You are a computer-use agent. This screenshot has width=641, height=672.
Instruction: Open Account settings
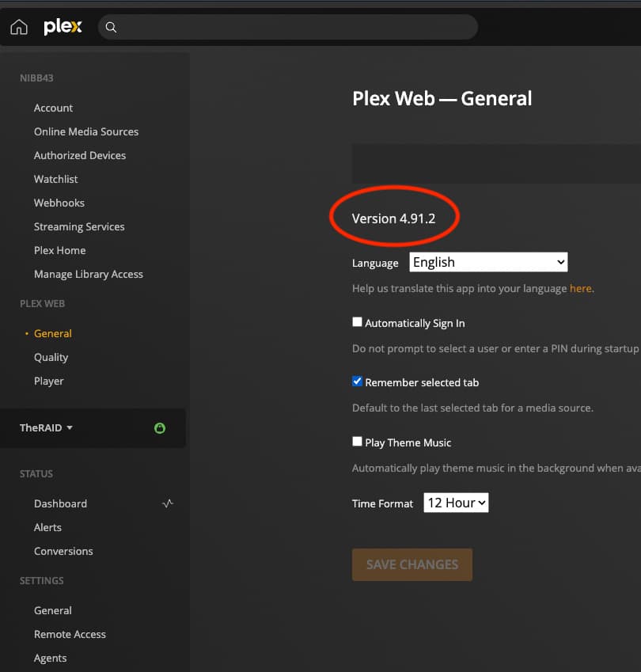[54, 108]
